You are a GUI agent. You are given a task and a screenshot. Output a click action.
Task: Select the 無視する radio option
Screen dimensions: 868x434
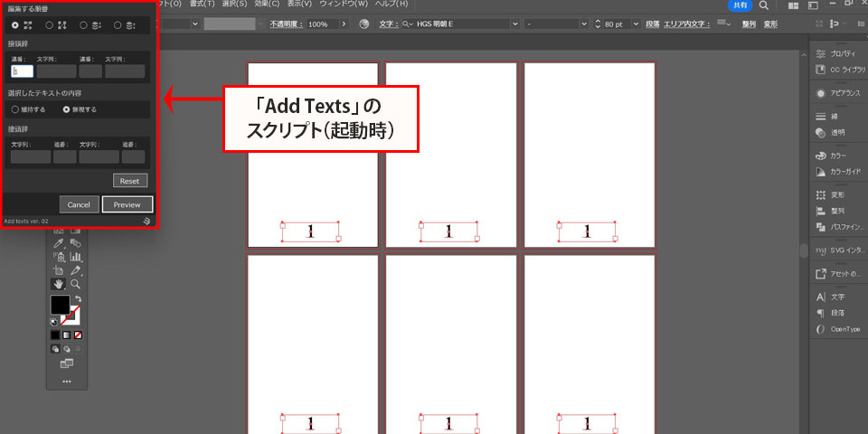point(66,109)
